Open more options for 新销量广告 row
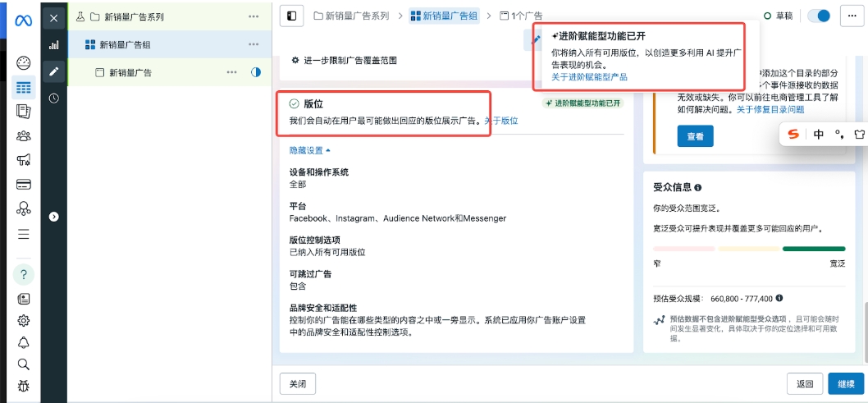 pos(231,72)
